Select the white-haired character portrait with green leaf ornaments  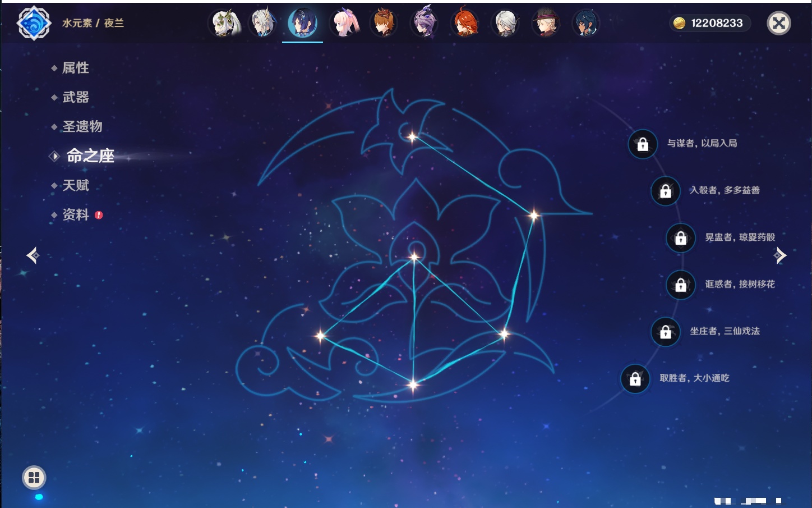225,23
